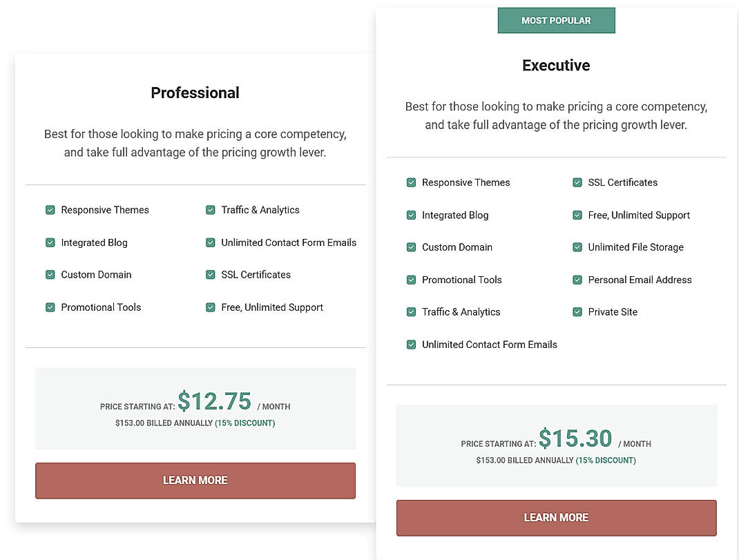Toggle the Personal Email Address checkbox

[577, 280]
